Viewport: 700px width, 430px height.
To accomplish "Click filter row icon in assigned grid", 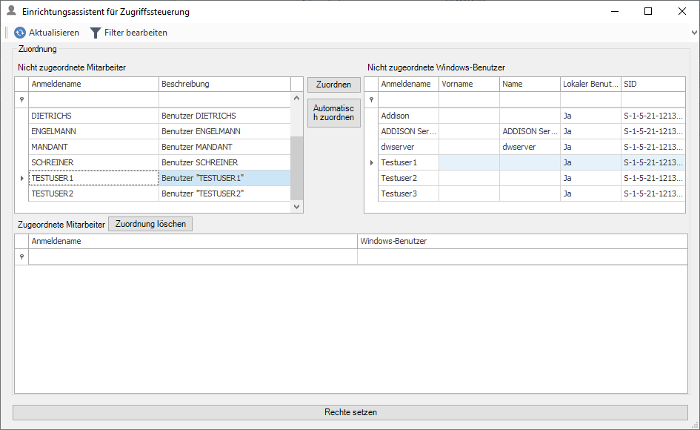I will click(x=22, y=257).
